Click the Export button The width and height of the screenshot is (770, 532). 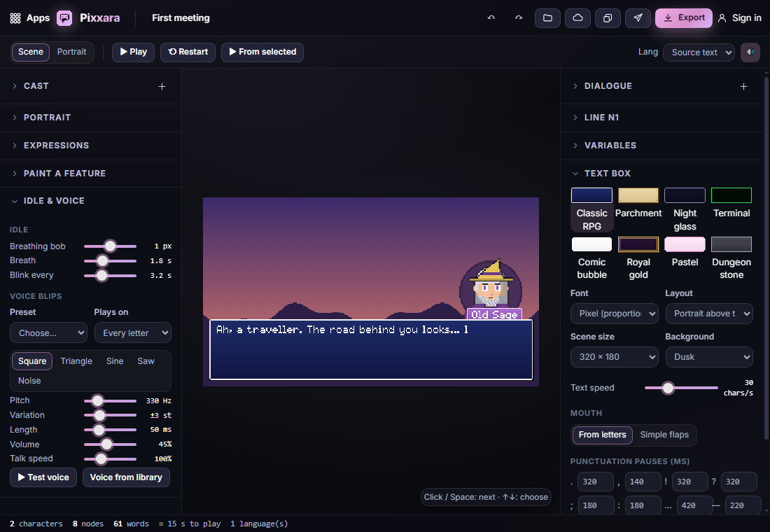[x=684, y=18]
